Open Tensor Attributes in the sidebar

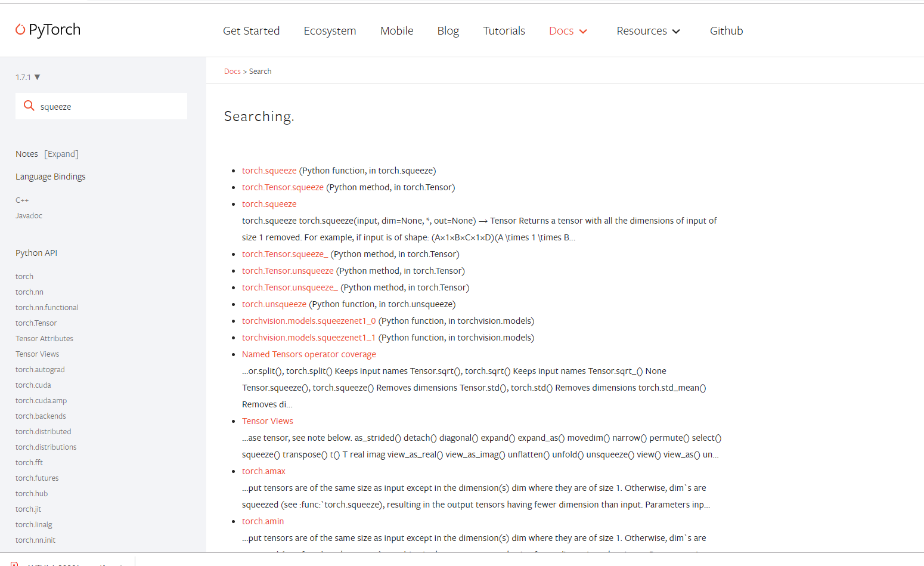(44, 339)
